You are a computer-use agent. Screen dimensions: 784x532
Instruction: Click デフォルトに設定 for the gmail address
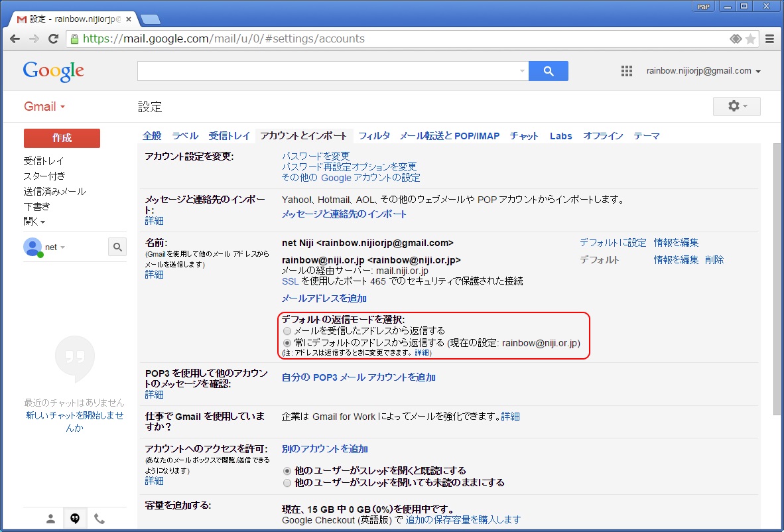click(x=612, y=243)
